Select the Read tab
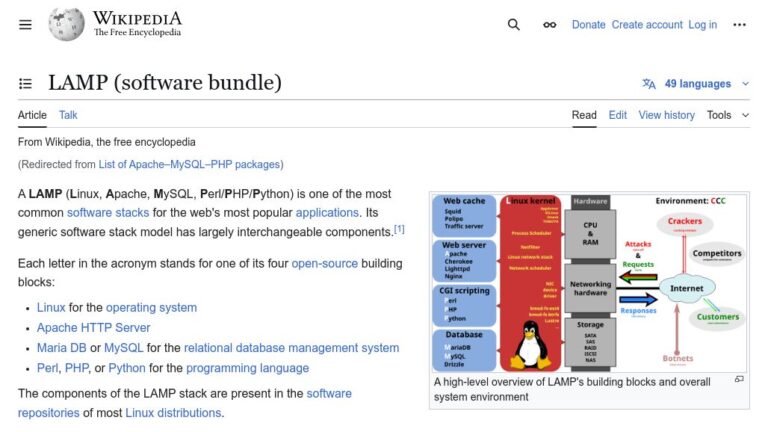 (x=584, y=115)
